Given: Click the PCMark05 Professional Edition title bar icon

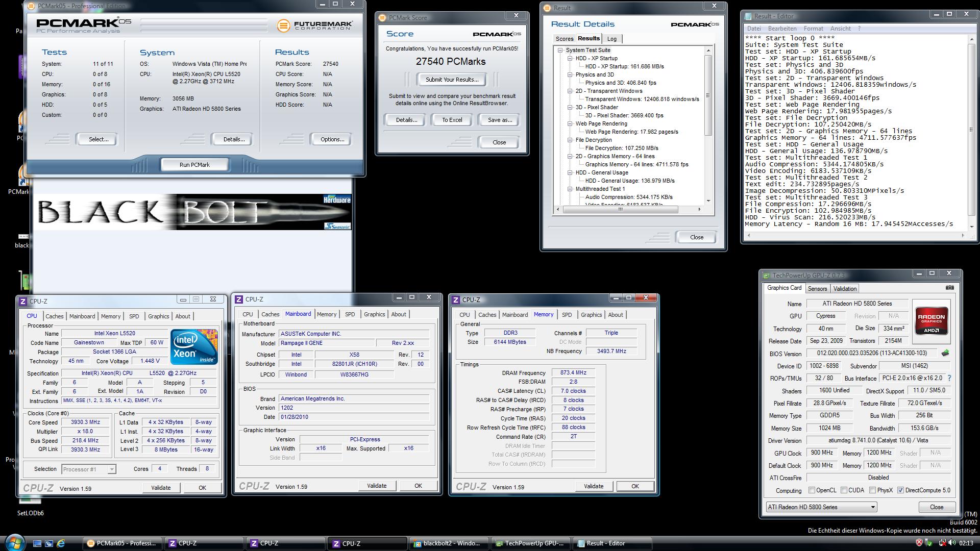Looking at the screenshot, I should (x=32, y=6).
